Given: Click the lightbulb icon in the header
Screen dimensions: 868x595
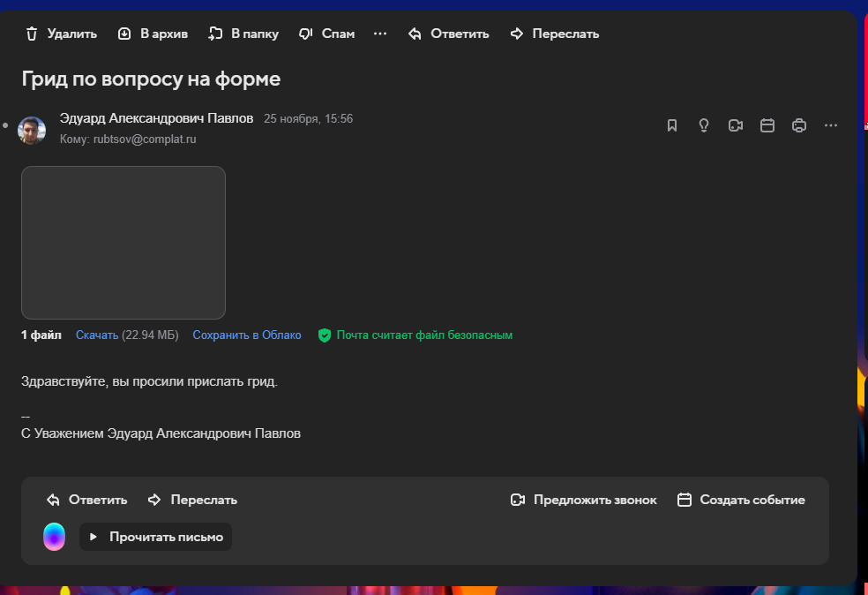Looking at the screenshot, I should coord(704,125).
